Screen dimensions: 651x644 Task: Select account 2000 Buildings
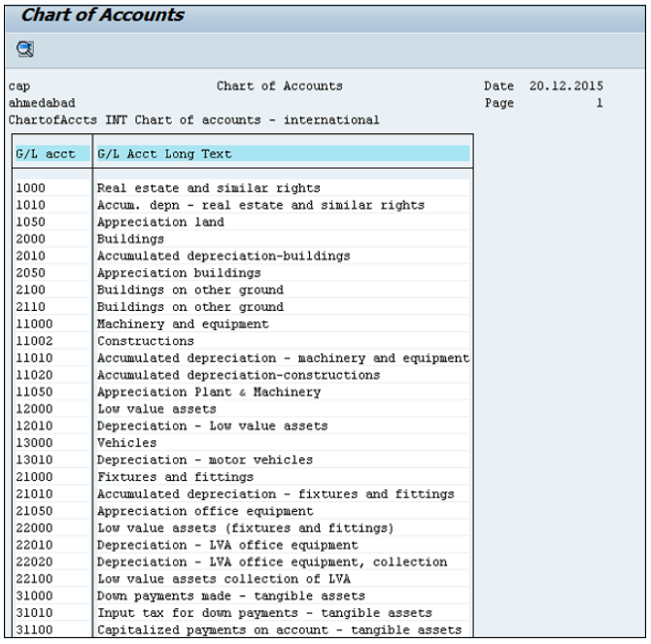point(130,239)
